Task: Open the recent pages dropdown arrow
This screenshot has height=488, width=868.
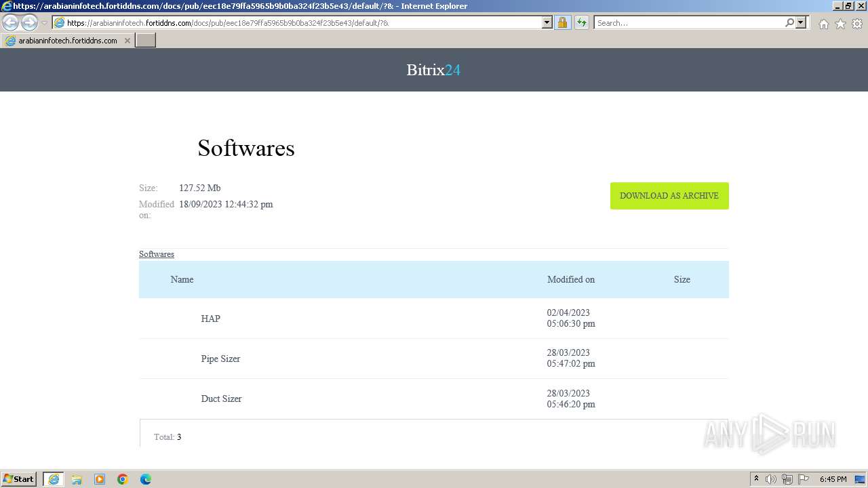Action: [44, 23]
